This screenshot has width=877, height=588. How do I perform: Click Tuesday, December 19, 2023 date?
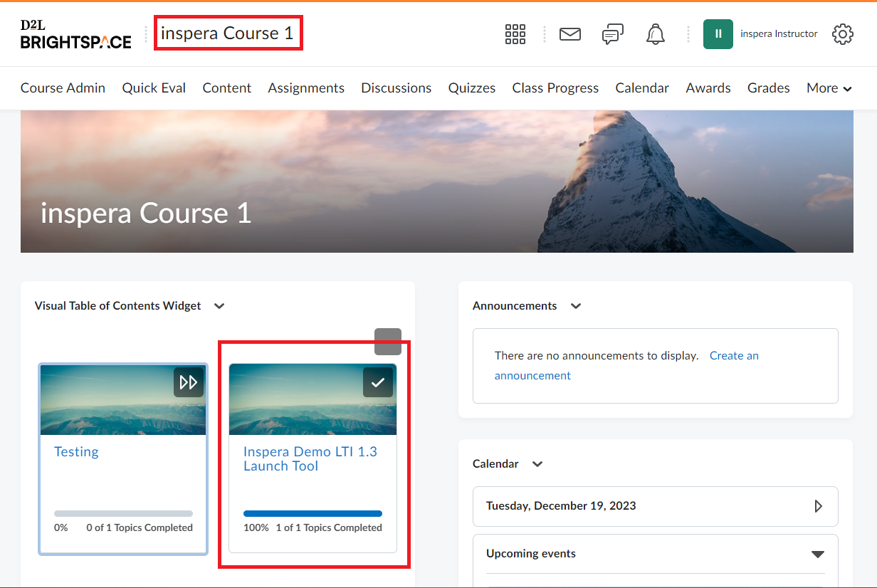(561, 506)
